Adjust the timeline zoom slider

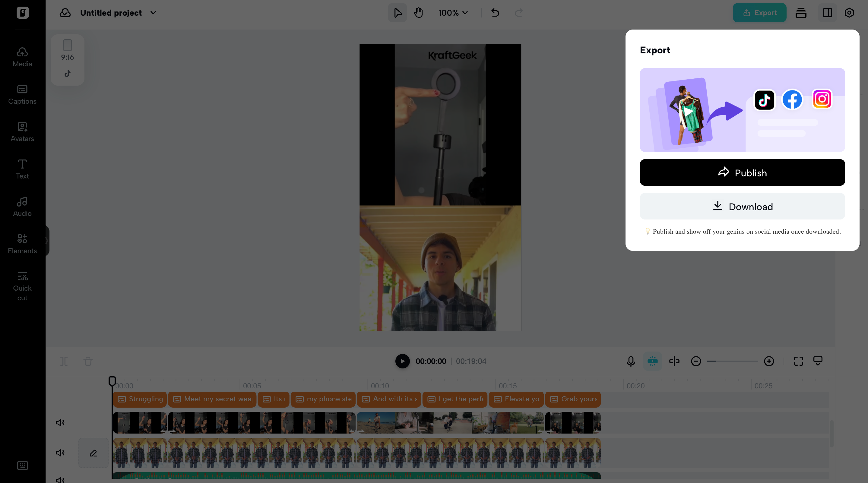click(733, 361)
